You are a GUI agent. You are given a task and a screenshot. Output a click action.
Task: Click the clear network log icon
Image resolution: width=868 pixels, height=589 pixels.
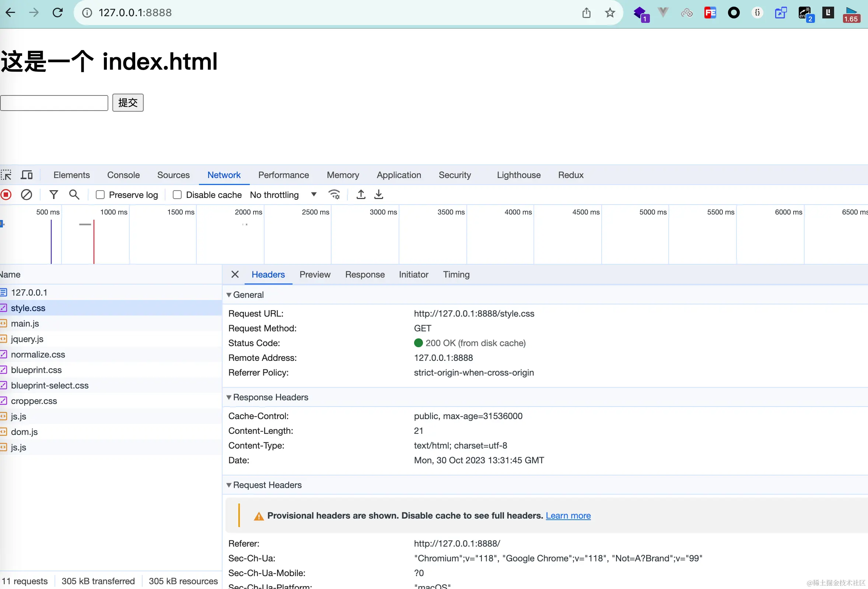[x=26, y=195]
